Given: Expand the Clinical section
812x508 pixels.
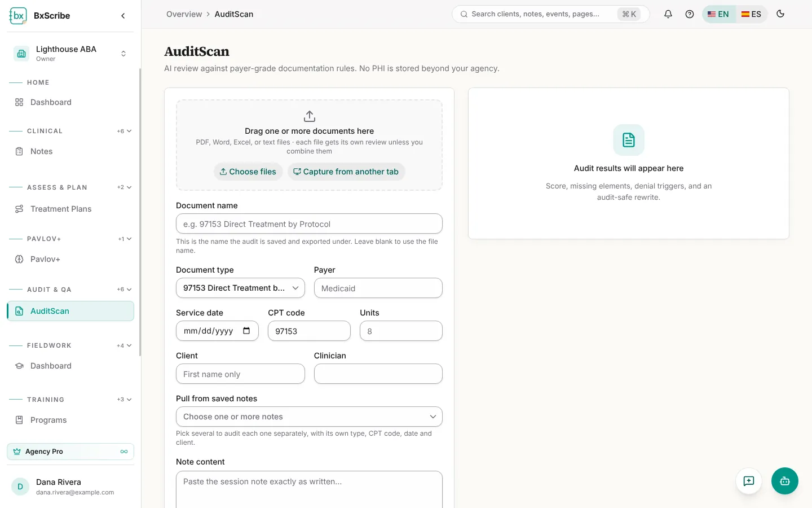Looking at the screenshot, I should coord(125,131).
